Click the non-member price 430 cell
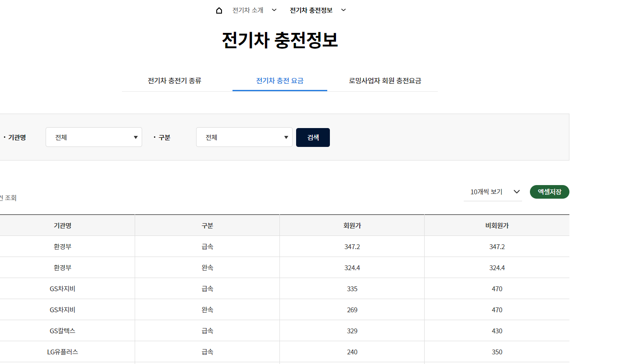The image size is (626, 364). pyautogui.click(x=497, y=331)
